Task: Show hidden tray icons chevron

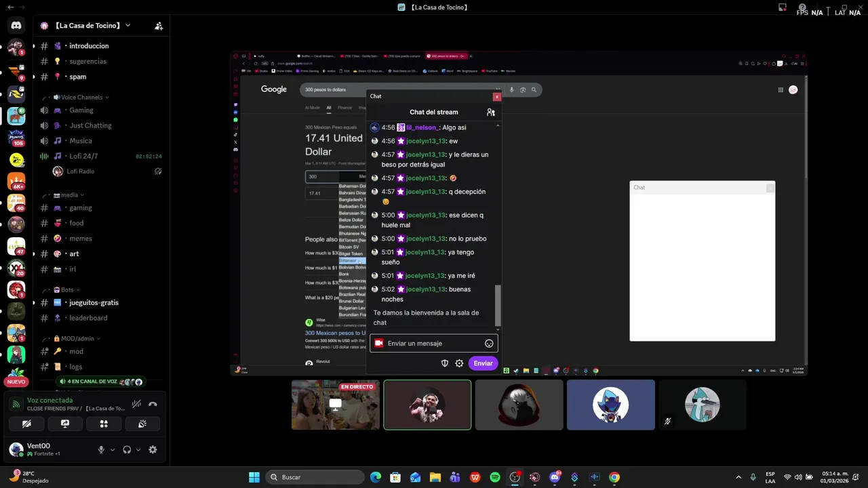Action: tap(738, 477)
